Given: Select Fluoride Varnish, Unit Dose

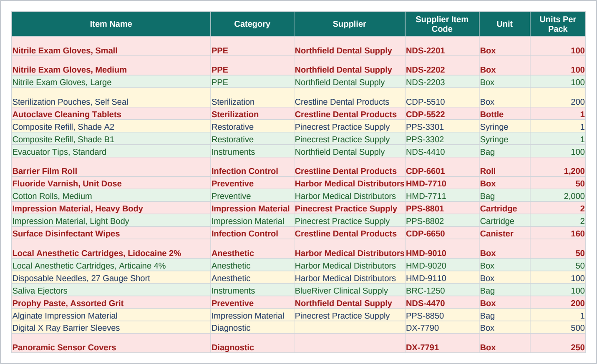Looking at the screenshot, I should point(111,183).
